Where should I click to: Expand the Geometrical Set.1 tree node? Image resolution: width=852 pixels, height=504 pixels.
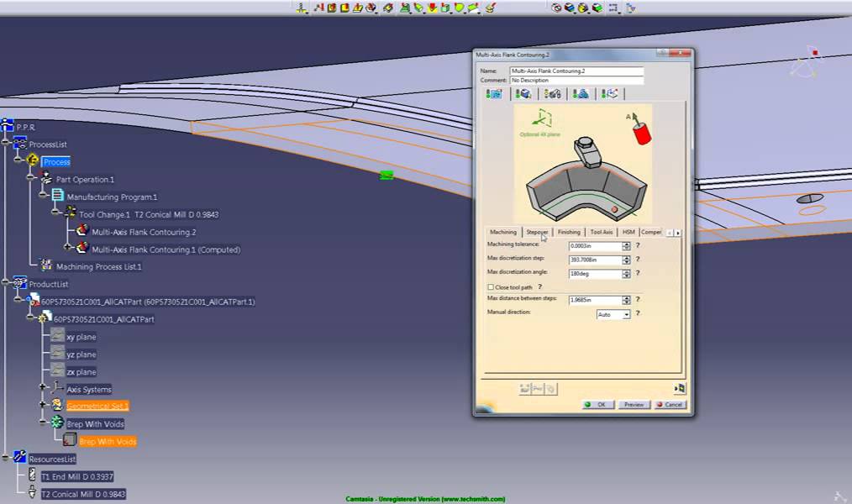[44, 405]
